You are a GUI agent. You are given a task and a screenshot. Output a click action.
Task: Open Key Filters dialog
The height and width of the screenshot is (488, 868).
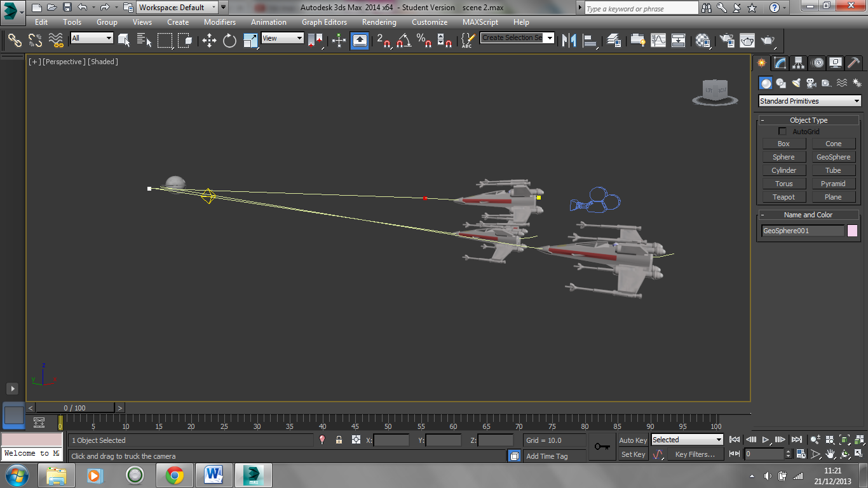point(695,454)
